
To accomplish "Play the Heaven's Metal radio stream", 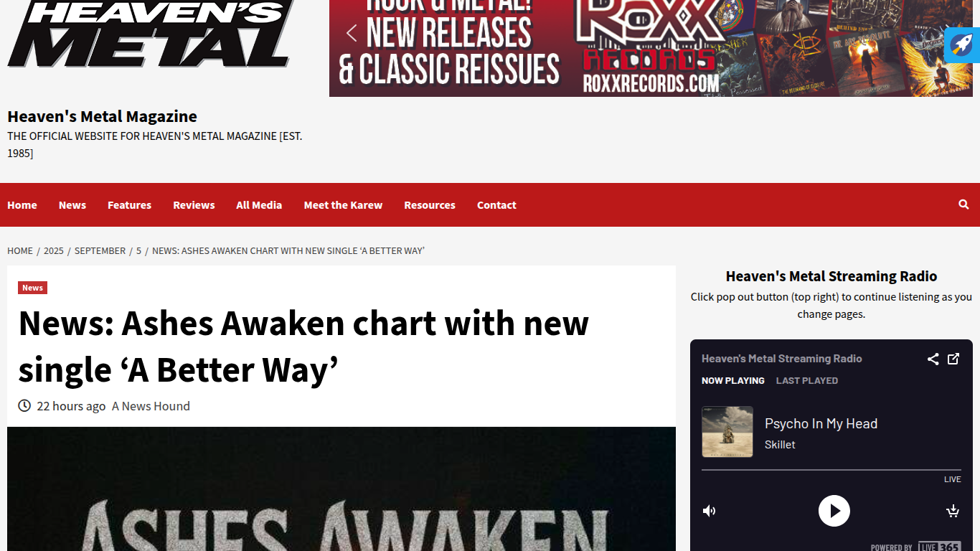I will point(834,511).
